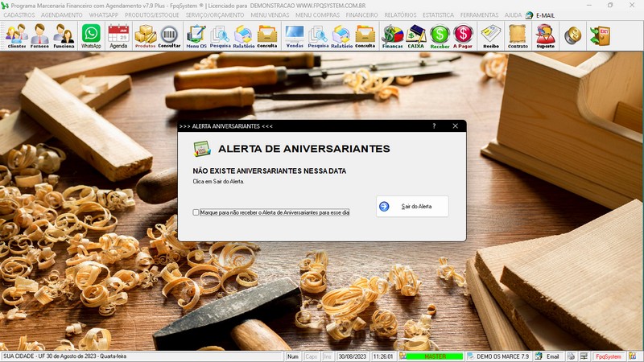Open the RELATÓRIOS menu
Screen dimensions: 644x362
coord(400,15)
